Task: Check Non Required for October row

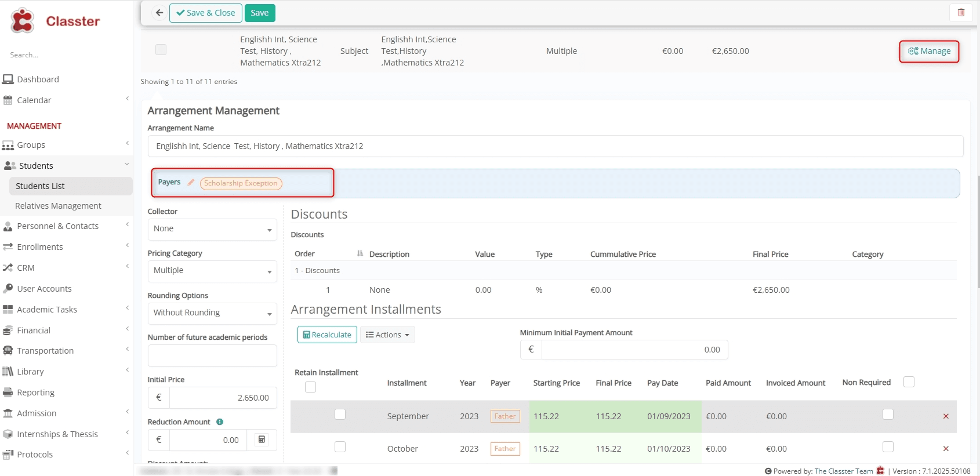Action: pos(888,447)
